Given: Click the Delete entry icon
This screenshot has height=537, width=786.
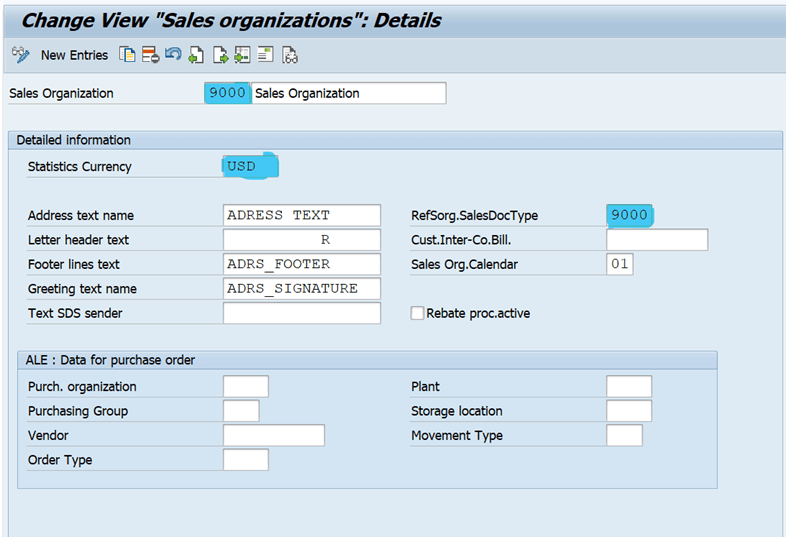Looking at the screenshot, I should coord(150,55).
